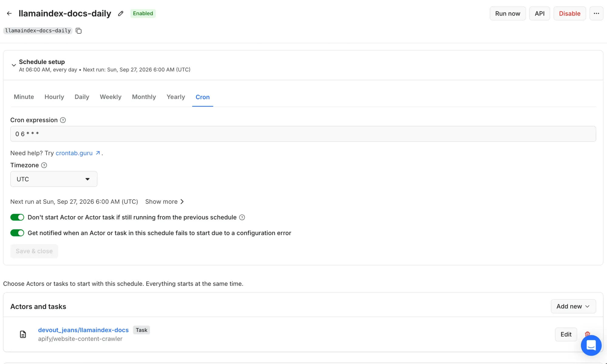Copy the llamaindex-docs-daily ID
The width and height of the screenshot is (607, 364).
(79, 31)
